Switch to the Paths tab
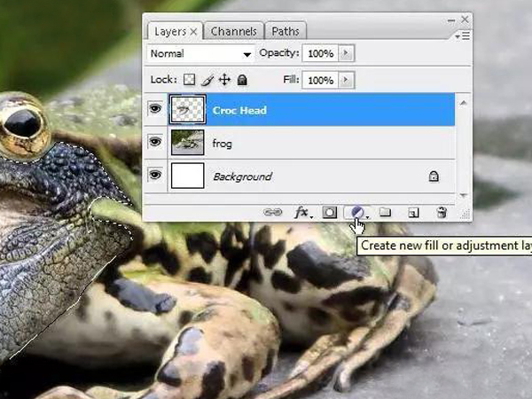 coord(285,32)
